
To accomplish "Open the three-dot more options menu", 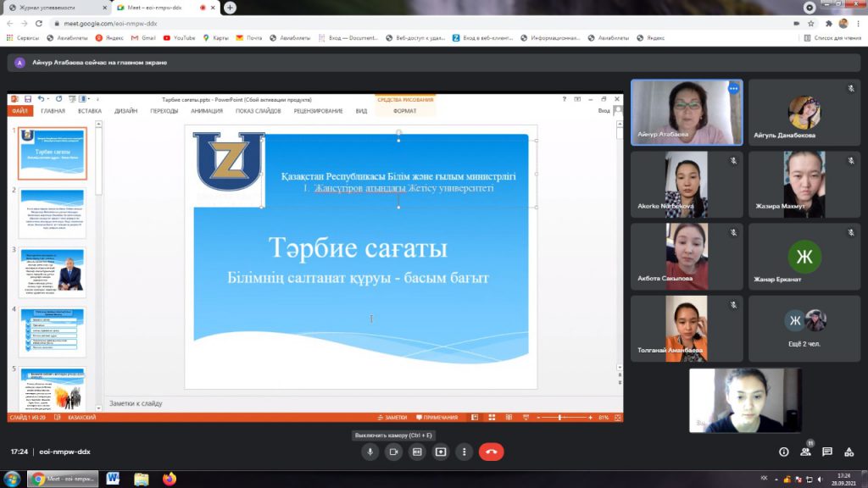I will [464, 452].
